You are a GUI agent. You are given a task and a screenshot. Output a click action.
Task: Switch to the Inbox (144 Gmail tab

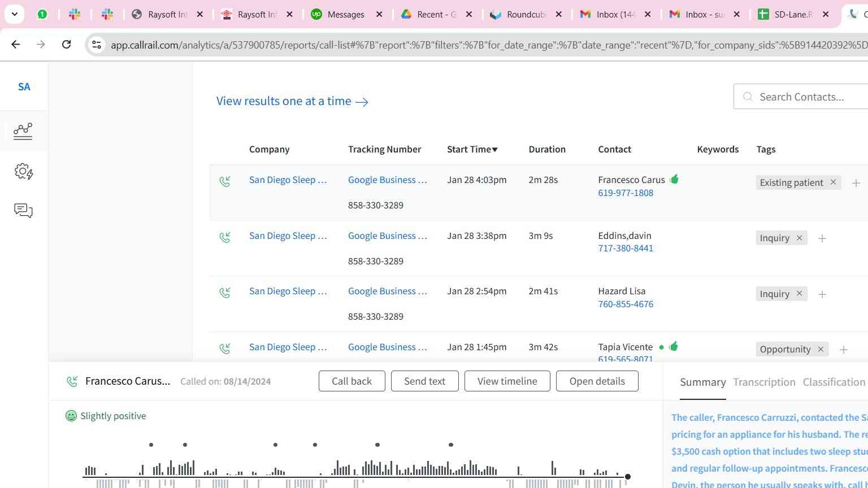[616, 15]
